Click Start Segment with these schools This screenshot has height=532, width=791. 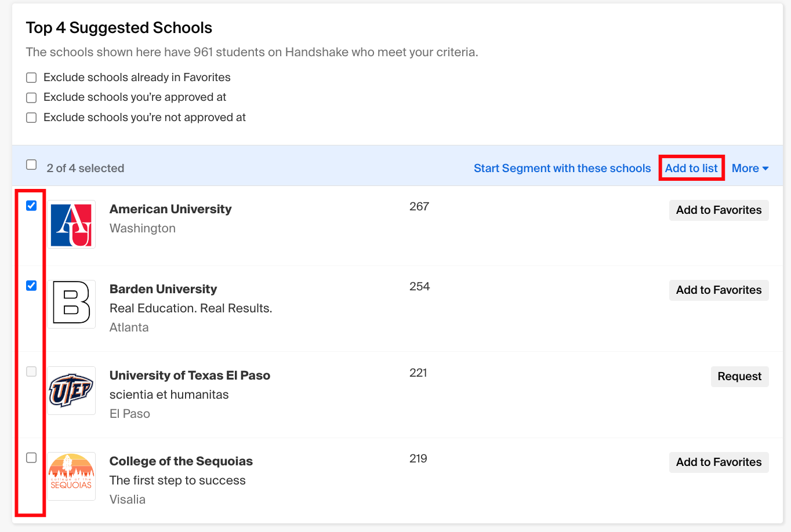pyautogui.click(x=562, y=168)
